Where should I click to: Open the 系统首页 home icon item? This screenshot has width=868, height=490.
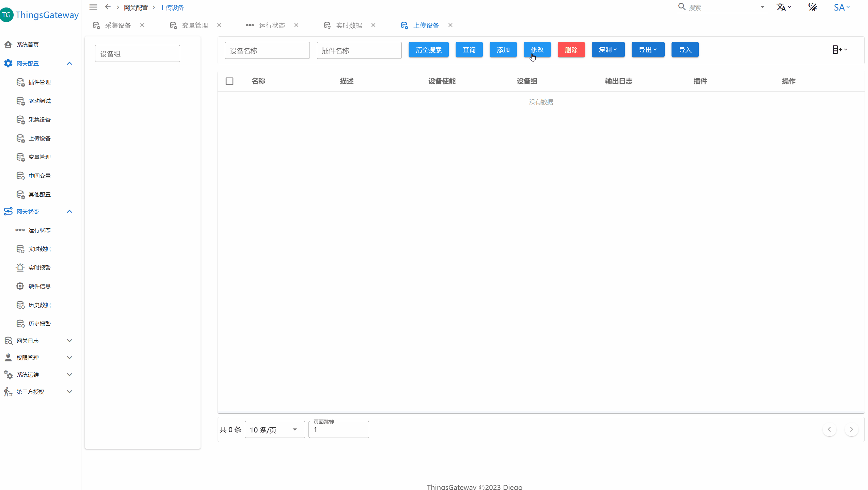point(8,45)
